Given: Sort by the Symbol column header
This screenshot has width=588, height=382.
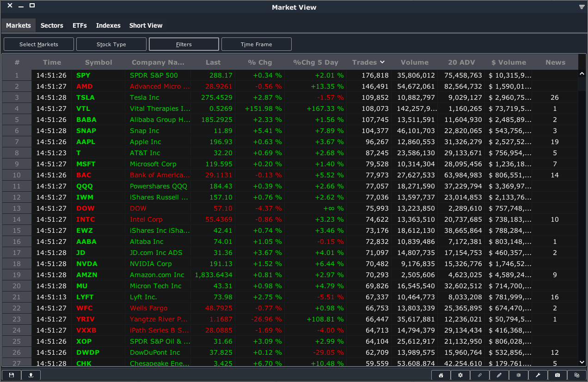Looking at the screenshot, I should tap(98, 62).
